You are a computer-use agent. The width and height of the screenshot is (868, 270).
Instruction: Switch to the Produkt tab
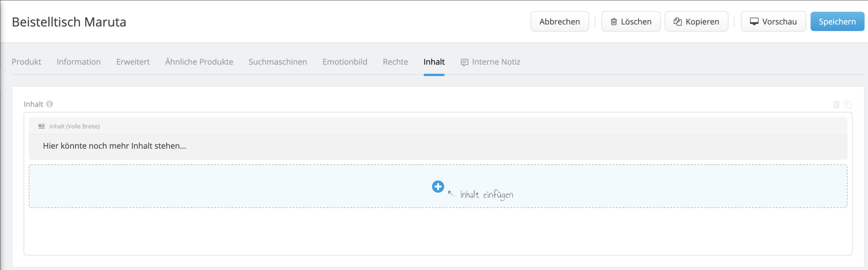coord(26,62)
